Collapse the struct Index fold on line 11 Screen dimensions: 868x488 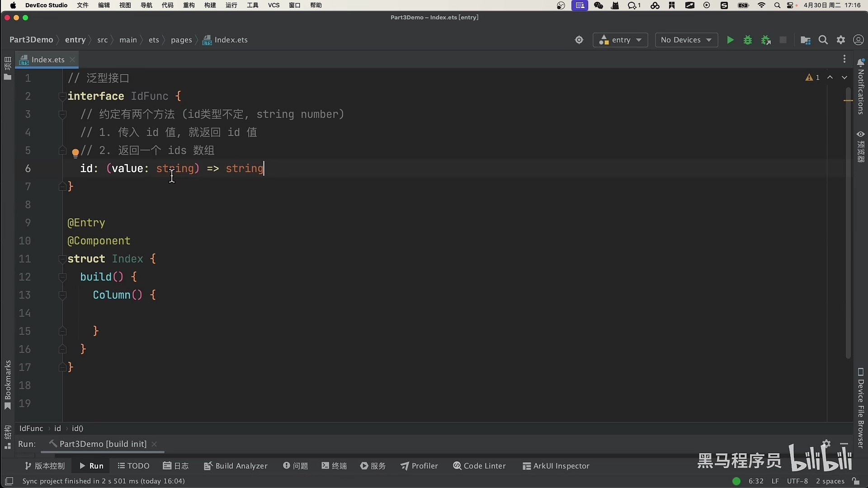[63, 259]
